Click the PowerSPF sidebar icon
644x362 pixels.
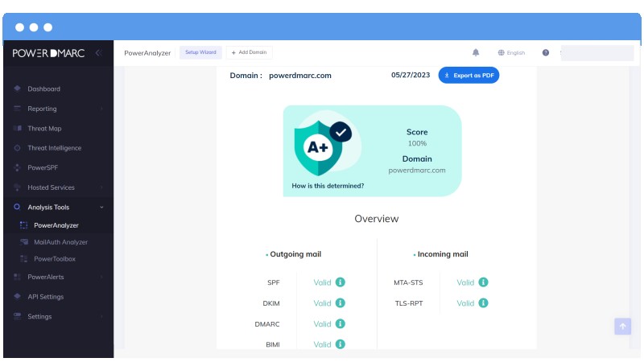pyautogui.click(x=17, y=167)
